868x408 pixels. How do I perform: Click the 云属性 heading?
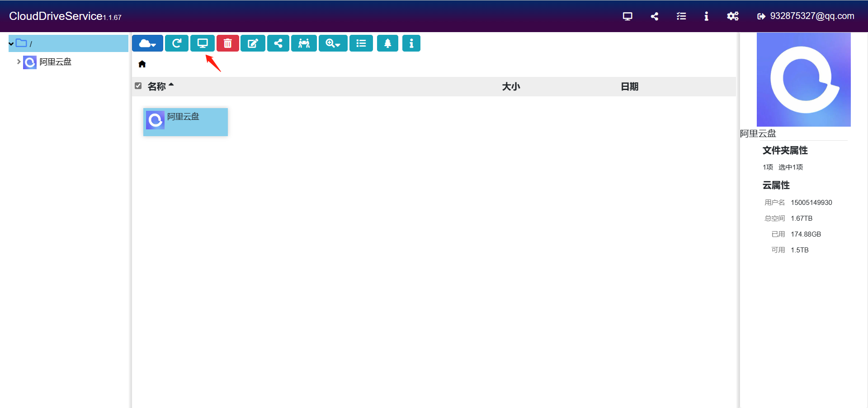pos(776,185)
